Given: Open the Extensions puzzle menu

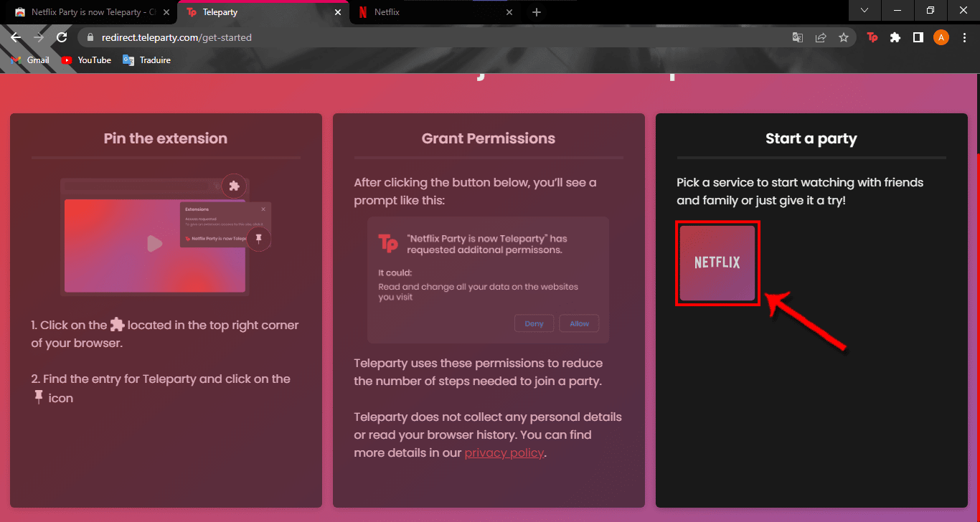Looking at the screenshot, I should 895,37.
